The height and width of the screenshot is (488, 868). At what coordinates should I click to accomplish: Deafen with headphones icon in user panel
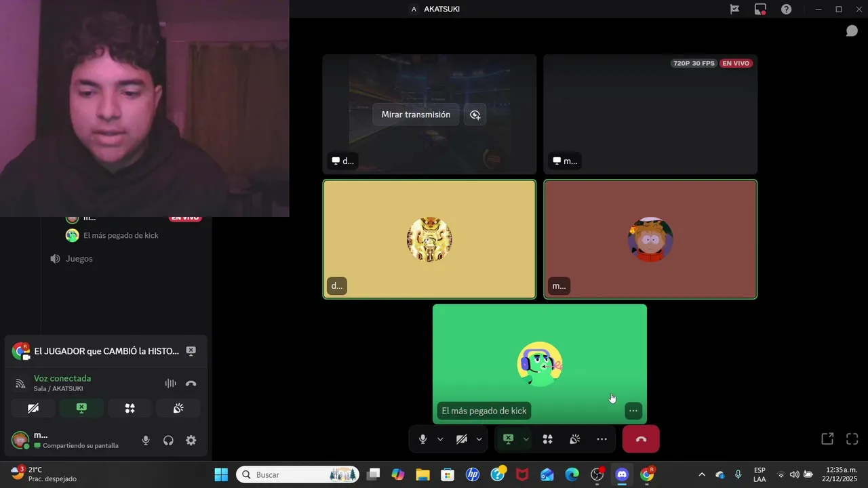(168, 441)
